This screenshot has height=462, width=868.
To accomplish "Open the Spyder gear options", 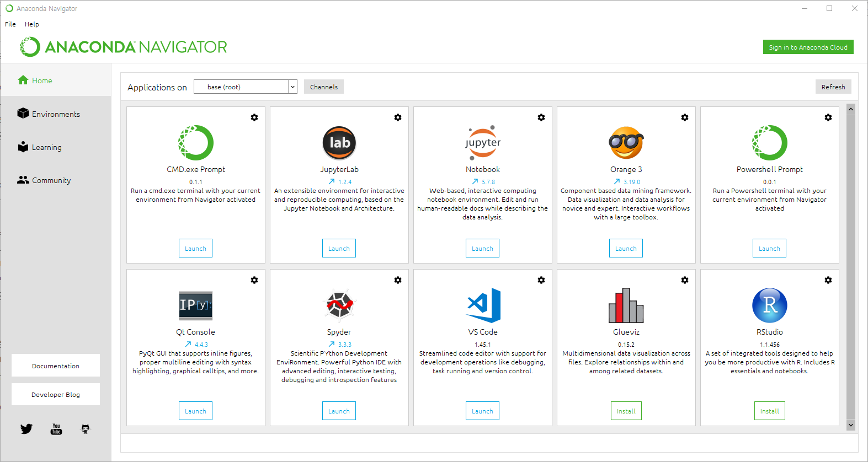I will click(398, 280).
